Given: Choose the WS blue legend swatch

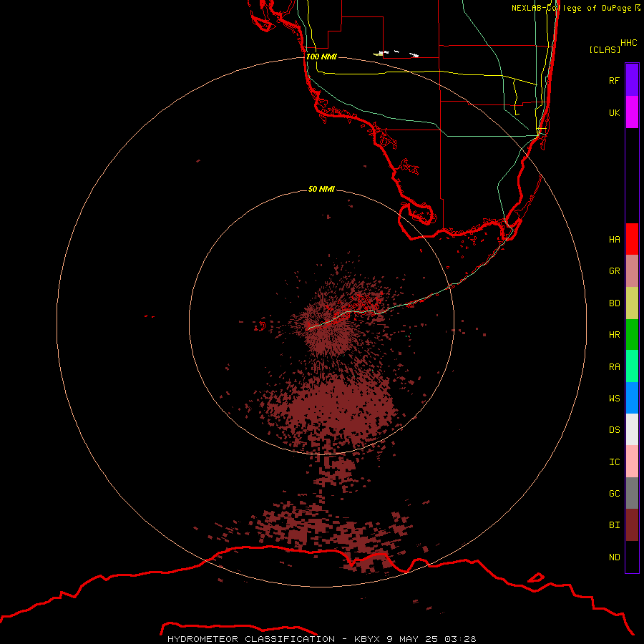Looking at the screenshot, I should pos(632,398).
